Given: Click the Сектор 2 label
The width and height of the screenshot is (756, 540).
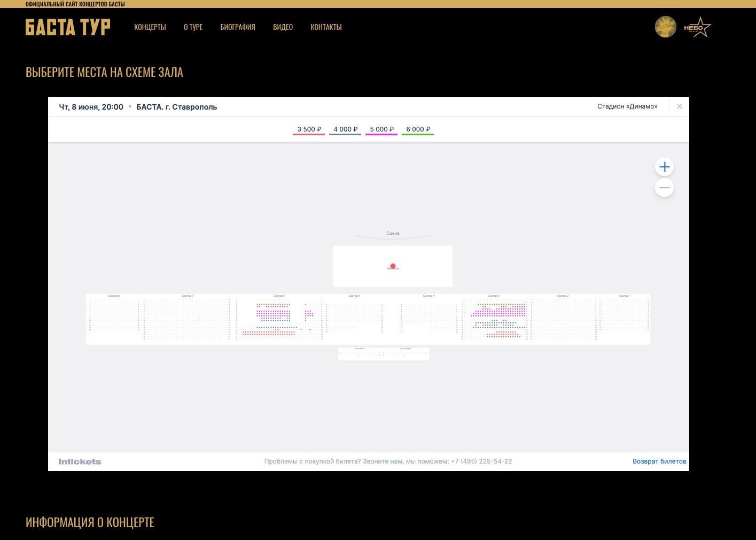Looking at the screenshot, I should point(563,296).
